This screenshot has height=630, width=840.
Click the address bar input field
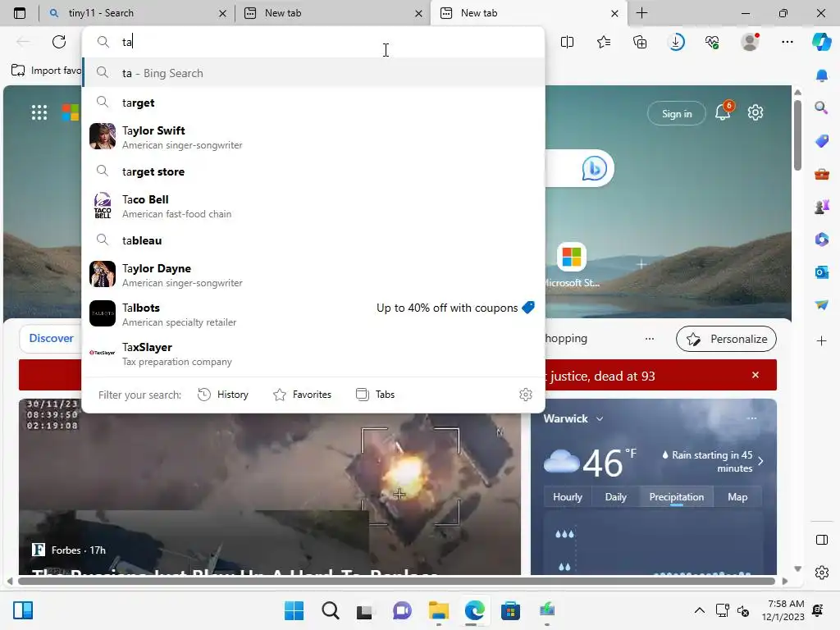click(x=313, y=42)
